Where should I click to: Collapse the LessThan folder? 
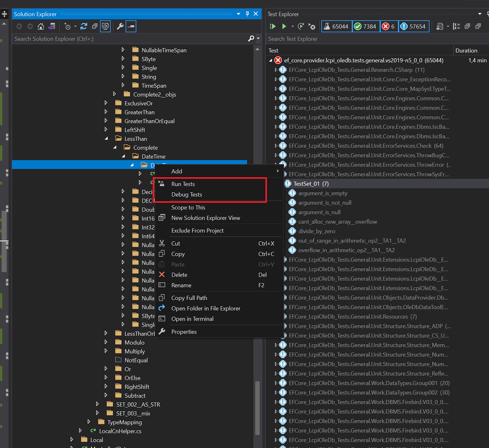[x=106, y=139]
